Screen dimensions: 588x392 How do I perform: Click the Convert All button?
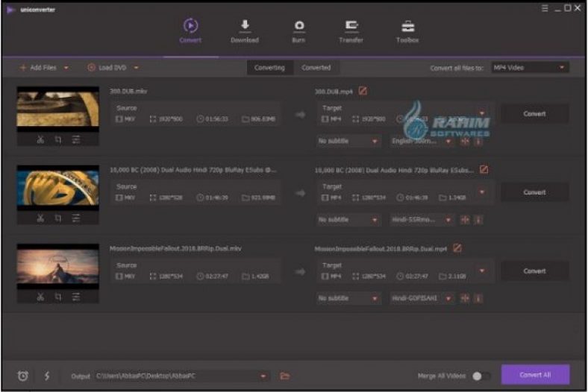[535, 374]
